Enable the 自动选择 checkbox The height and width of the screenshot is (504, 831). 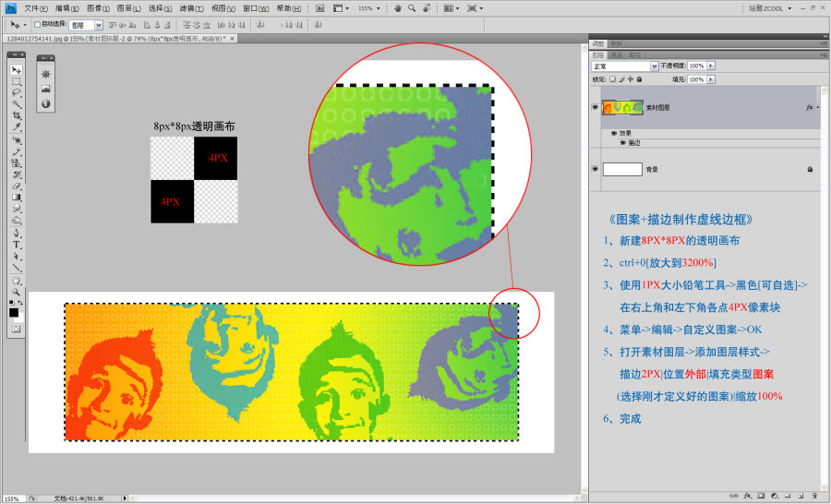pos(37,24)
